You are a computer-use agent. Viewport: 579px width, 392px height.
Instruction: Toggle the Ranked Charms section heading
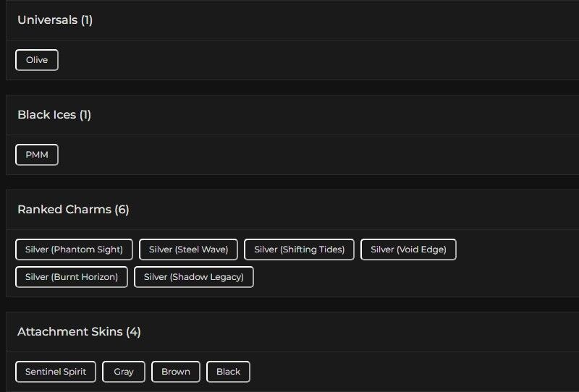64,210
